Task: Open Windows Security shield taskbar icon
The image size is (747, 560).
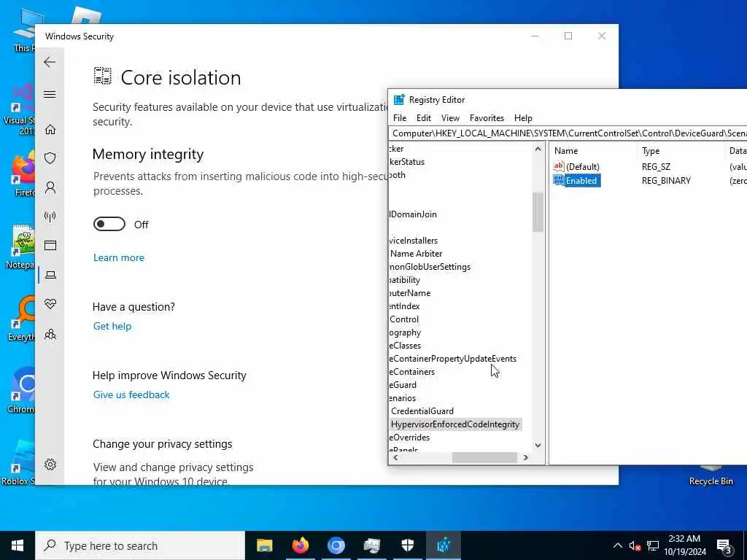Action: click(x=407, y=545)
